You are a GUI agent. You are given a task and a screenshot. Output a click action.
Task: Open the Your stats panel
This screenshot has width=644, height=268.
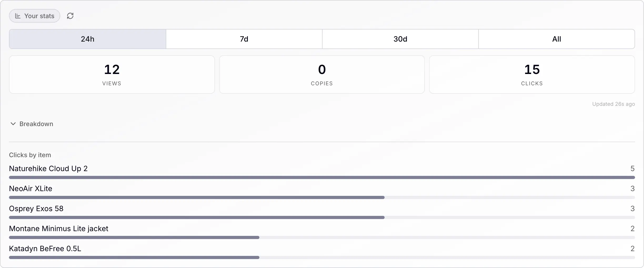(x=34, y=16)
